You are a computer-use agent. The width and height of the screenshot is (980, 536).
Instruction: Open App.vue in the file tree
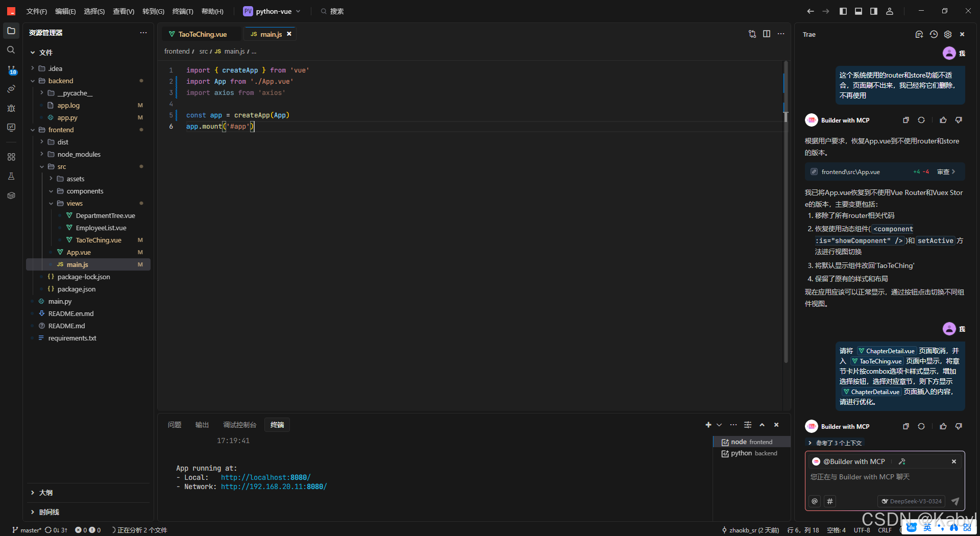(x=78, y=252)
